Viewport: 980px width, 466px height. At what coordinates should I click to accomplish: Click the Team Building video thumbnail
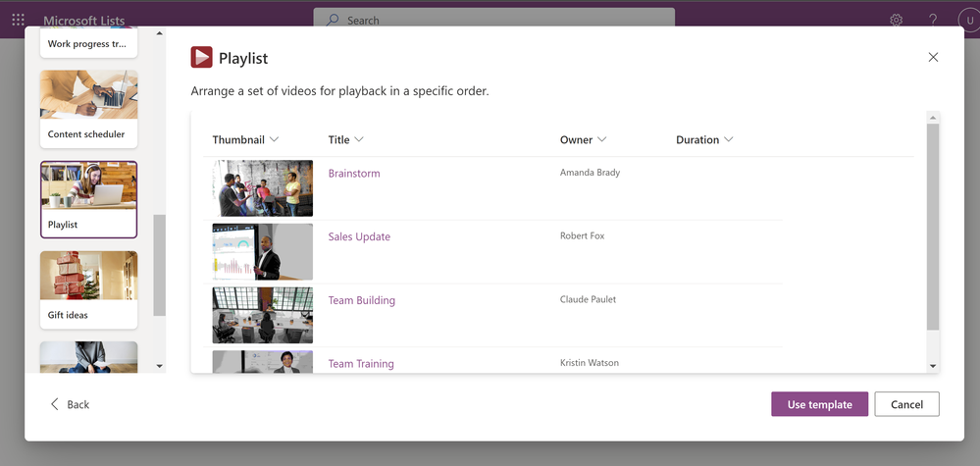[x=263, y=316]
